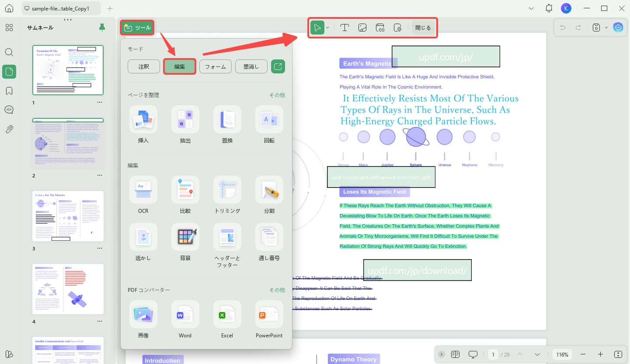The image size is (630, 364).
Task: Select the 編集 edit mode
Action: [x=180, y=66]
